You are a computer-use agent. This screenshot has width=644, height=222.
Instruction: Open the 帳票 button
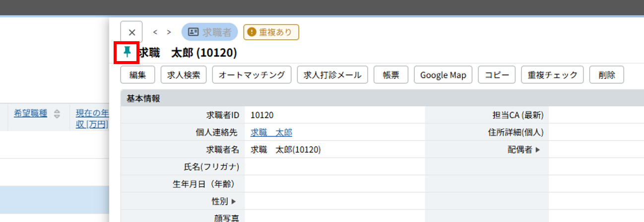390,75
